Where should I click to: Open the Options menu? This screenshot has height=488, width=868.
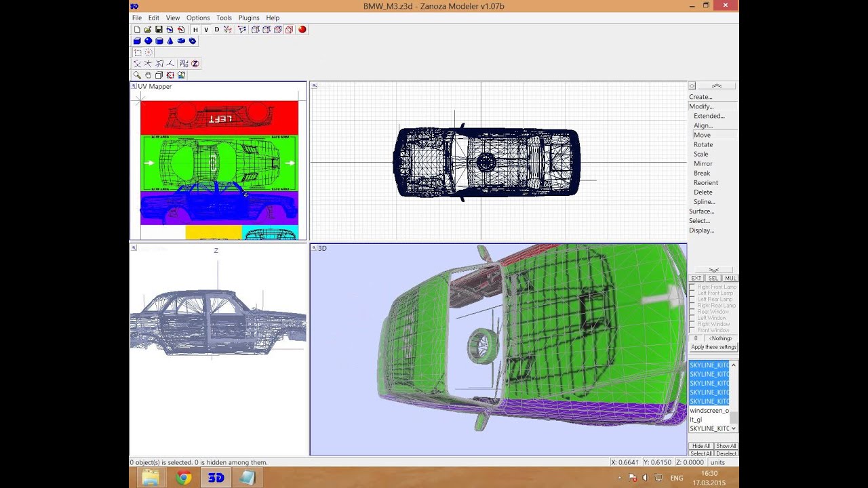pyautogui.click(x=198, y=18)
